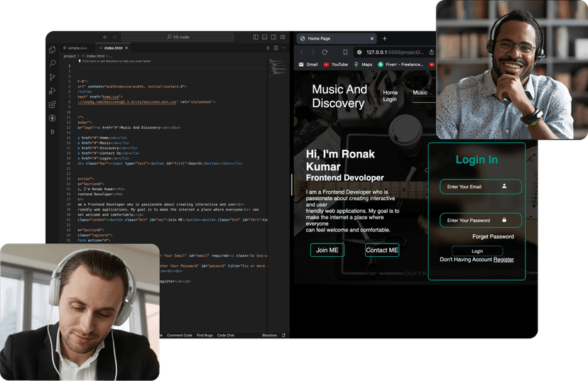Click Comment Code in the status bar
The width and height of the screenshot is (588, 381).
(179, 336)
